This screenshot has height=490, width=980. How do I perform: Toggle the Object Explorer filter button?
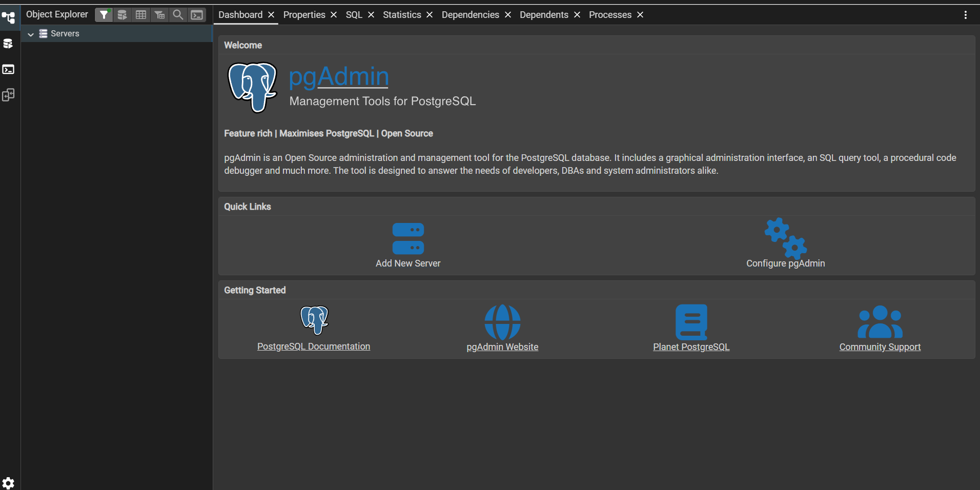point(104,15)
